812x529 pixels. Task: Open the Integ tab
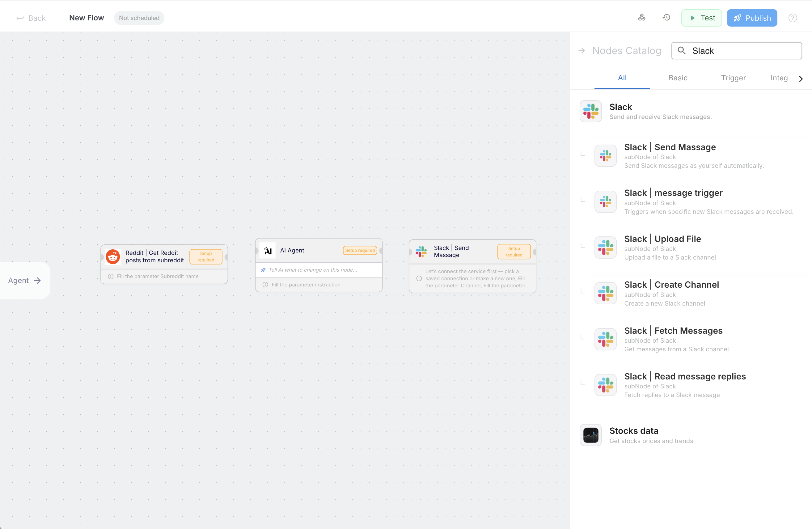point(779,78)
